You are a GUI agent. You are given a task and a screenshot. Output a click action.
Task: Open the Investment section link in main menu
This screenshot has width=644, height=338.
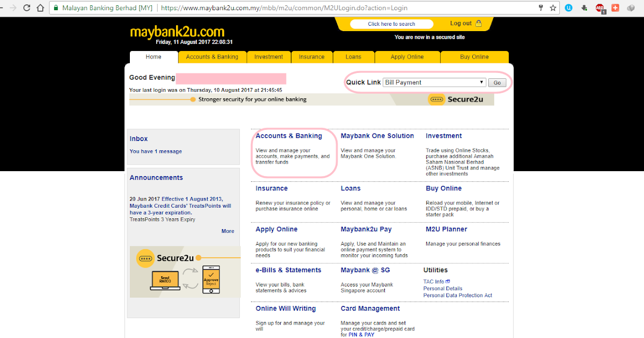point(444,136)
